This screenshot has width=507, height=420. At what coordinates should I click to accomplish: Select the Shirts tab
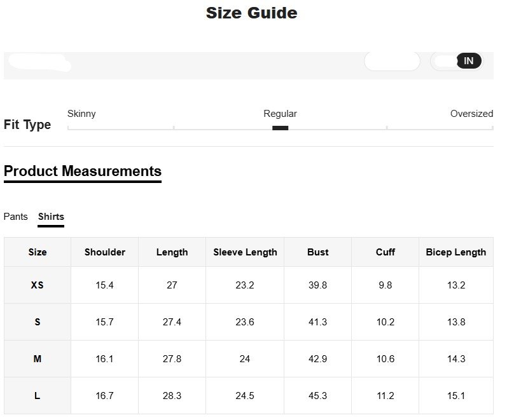pos(51,217)
